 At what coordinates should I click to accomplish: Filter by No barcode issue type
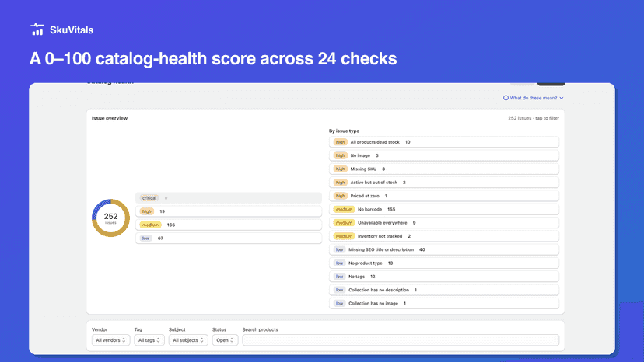(x=444, y=209)
